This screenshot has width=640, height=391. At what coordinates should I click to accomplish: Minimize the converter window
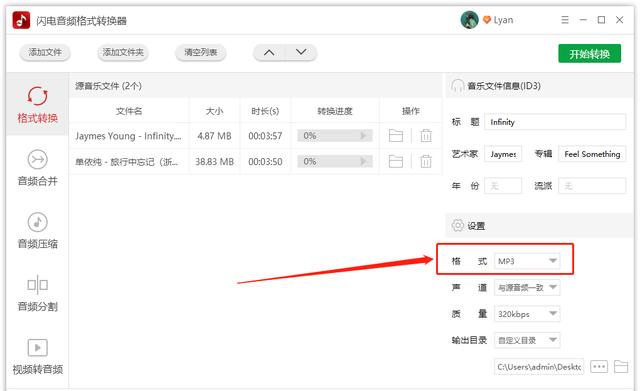[x=583, y=20]
